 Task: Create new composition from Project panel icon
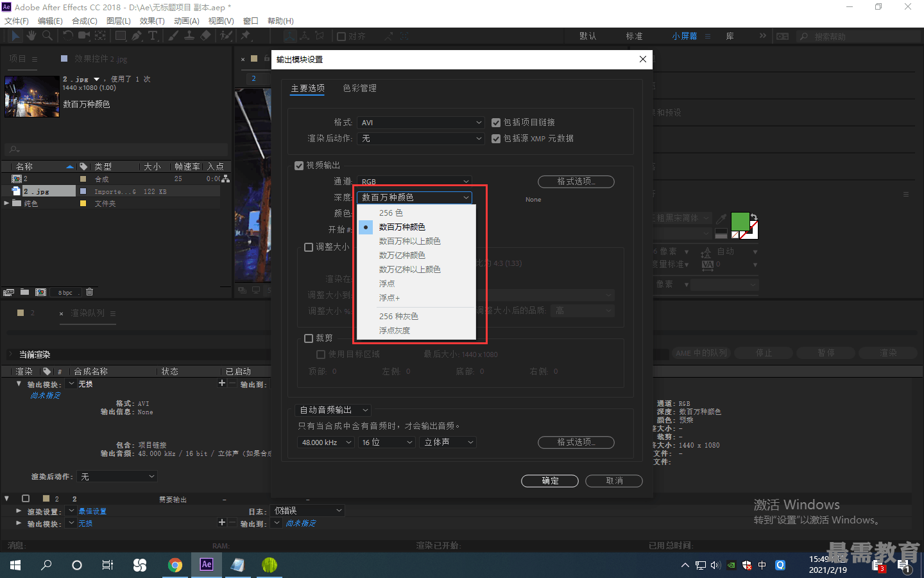point(40,292)
